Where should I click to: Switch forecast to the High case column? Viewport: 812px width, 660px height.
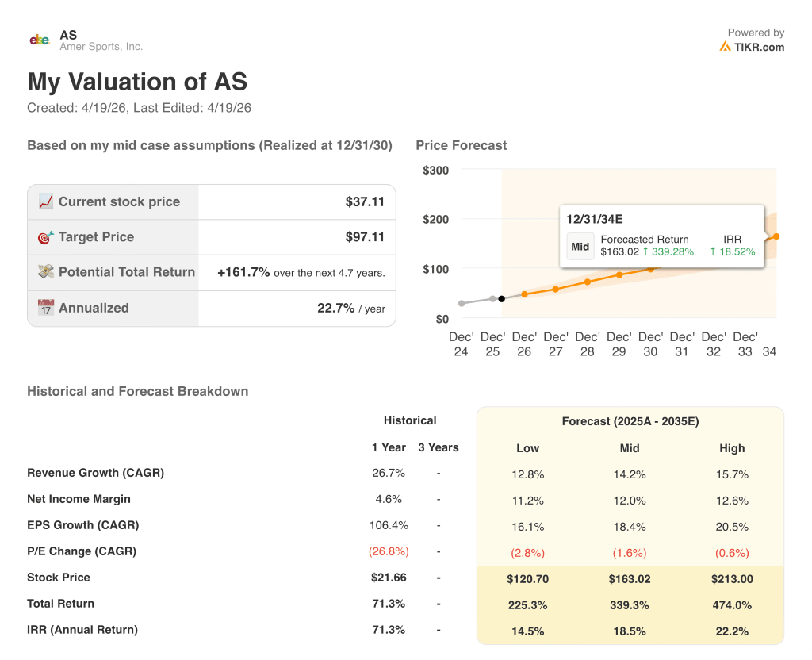click(732, 448)
